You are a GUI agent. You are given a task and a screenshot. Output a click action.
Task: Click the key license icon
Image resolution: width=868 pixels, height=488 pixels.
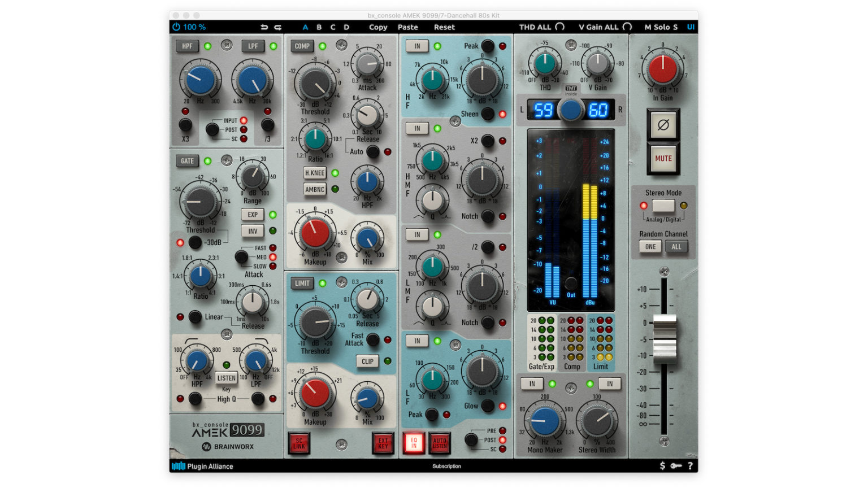pos(676,466)
